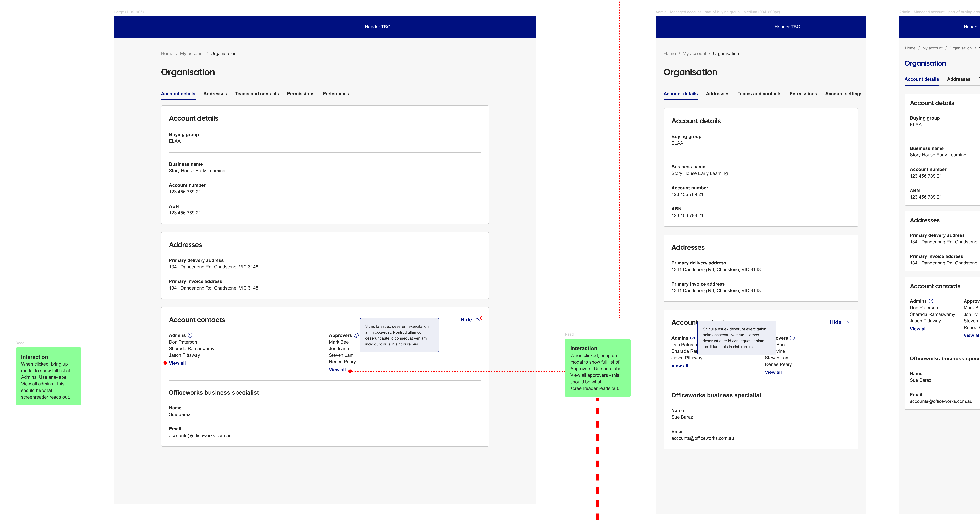The image size is (980, 525).
Task: Follow Home breadcrumb in Large frame
Action: pyautogui.click(x=167, y=54)
